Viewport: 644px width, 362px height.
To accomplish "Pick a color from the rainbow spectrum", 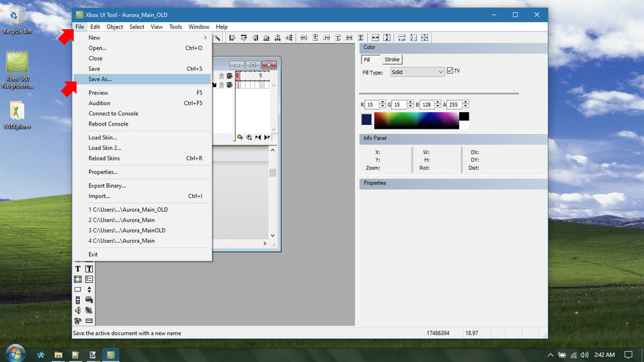I will (x=417, y=121).
